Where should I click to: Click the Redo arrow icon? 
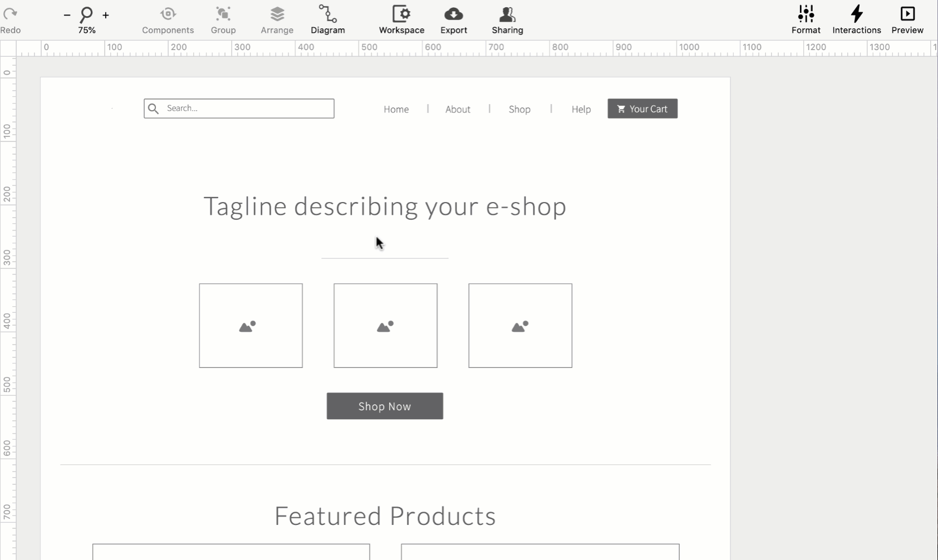coord(10,14)
